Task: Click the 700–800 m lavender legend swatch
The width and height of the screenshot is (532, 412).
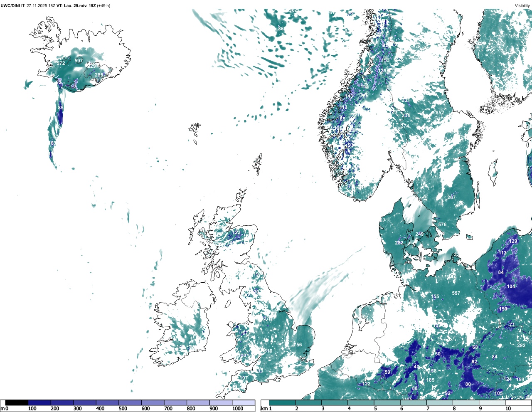Action: (x=175, y=403)
